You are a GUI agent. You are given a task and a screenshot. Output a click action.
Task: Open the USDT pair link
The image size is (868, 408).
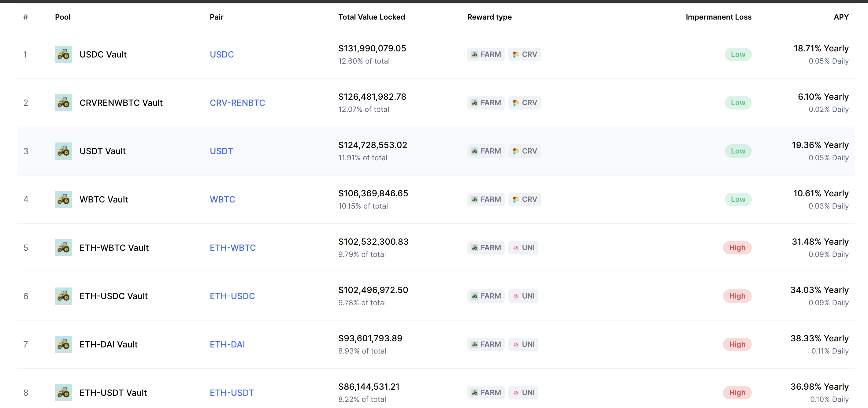[221, 151]
